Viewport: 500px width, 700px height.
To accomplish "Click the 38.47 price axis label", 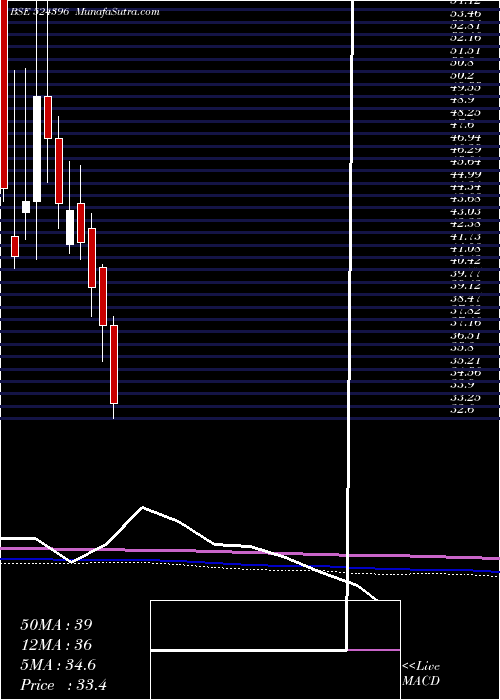I will click(465, 296).
